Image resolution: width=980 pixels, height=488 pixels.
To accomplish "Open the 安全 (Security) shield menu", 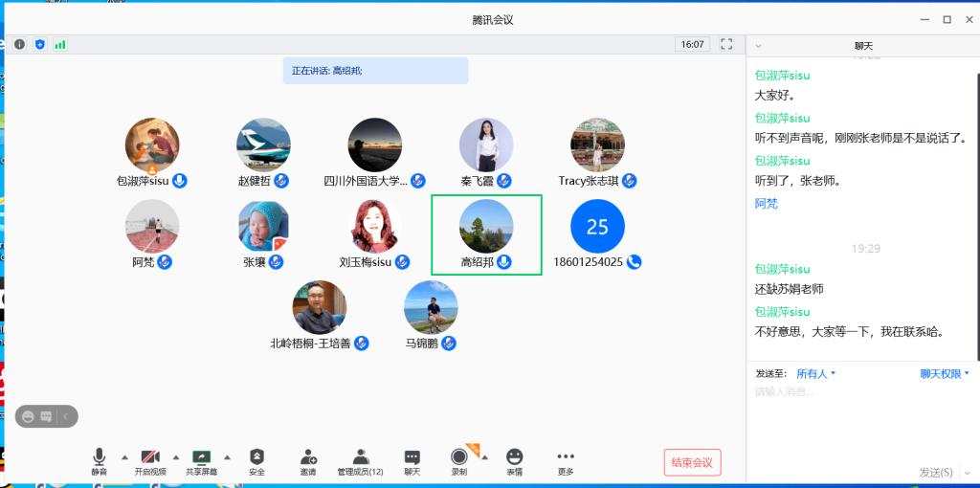I will [x=256, y=461].
